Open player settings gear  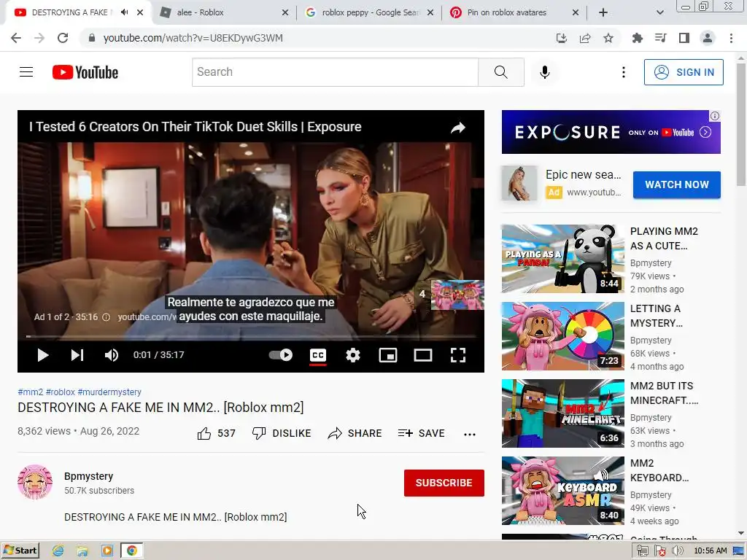coord(353,355)
